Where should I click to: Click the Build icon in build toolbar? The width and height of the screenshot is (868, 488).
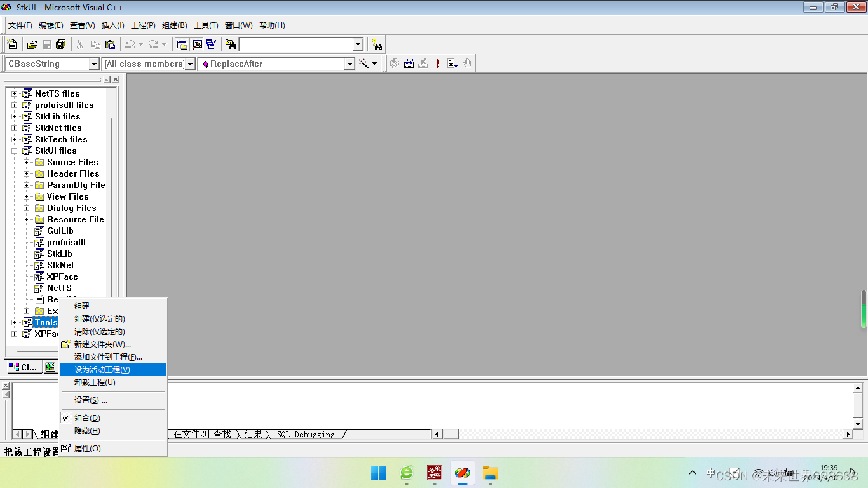click(409, 64)
